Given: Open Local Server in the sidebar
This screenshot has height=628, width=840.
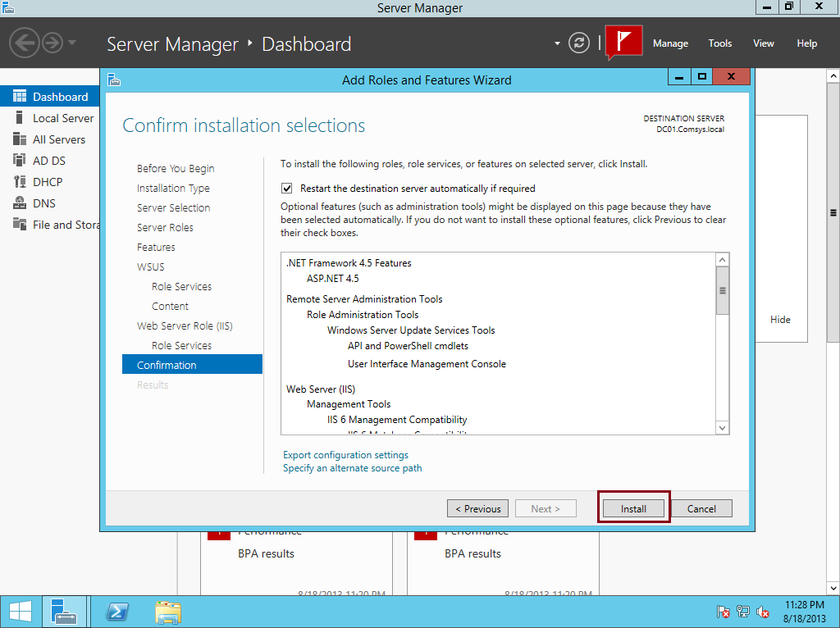Looking at the screenshot, I should coord(57,117).
